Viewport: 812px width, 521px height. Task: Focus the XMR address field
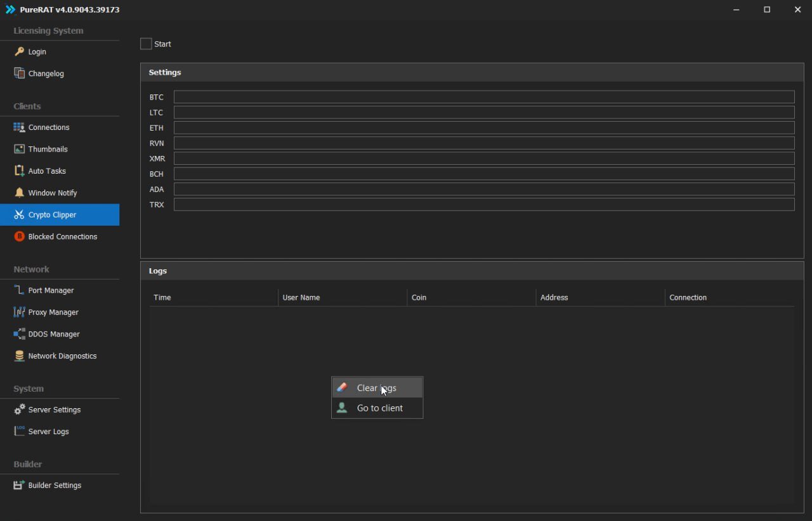click(484, 158)
